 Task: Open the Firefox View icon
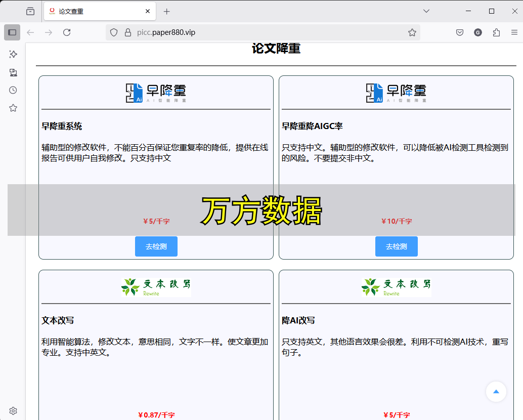(30, 11)
